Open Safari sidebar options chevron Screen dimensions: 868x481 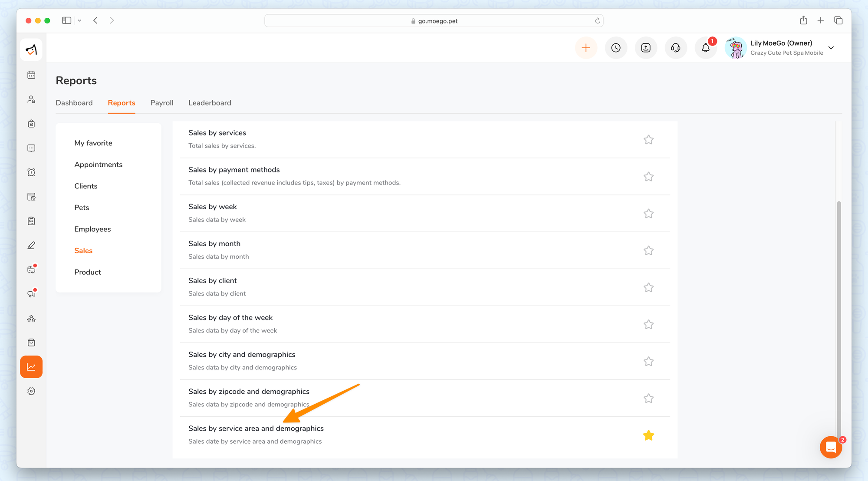(79, 20)
